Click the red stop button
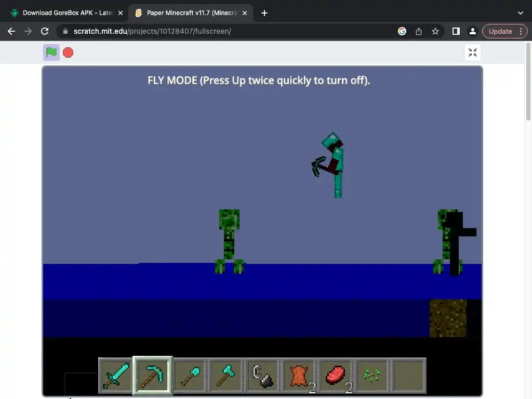This screenshot has height=399, width=532. 68,52
